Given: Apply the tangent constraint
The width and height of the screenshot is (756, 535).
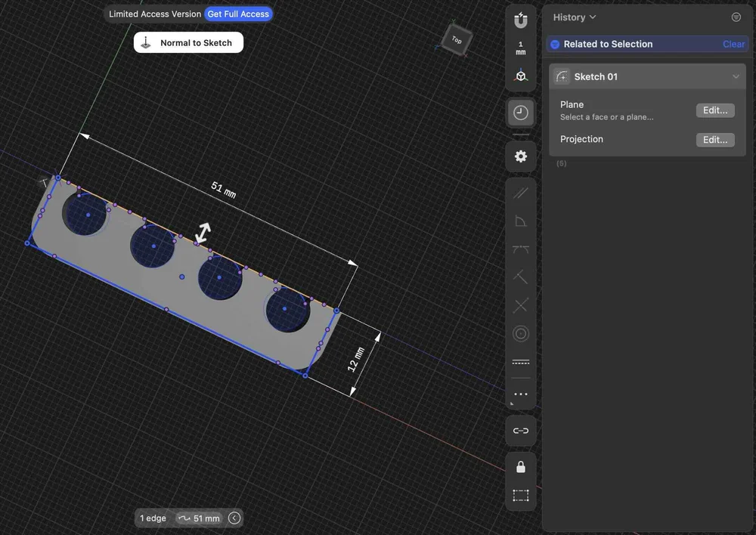Looking at the screenshot, I should (520, 249).
